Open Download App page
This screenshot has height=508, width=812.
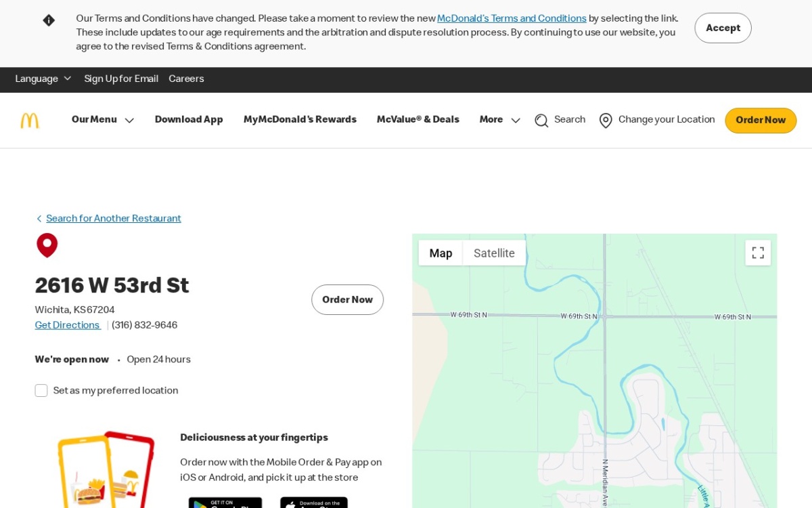tap(189, 120)
